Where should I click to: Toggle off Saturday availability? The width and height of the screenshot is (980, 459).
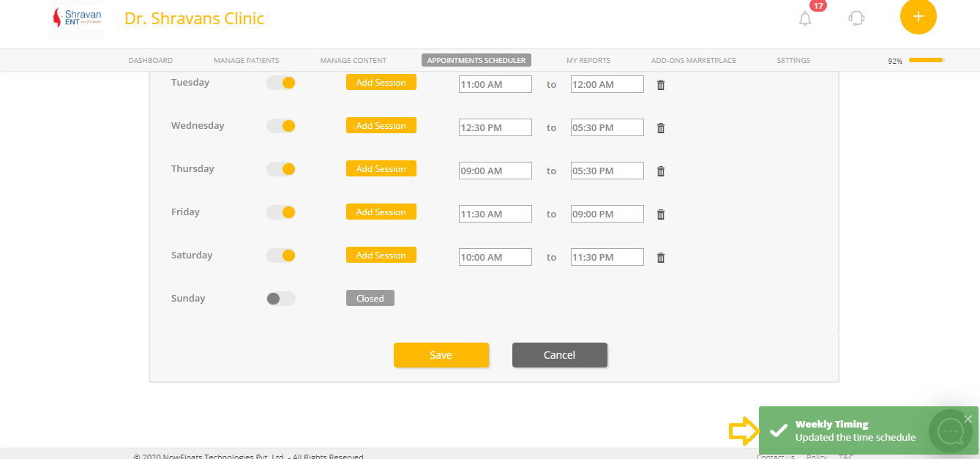pos(281,255)
